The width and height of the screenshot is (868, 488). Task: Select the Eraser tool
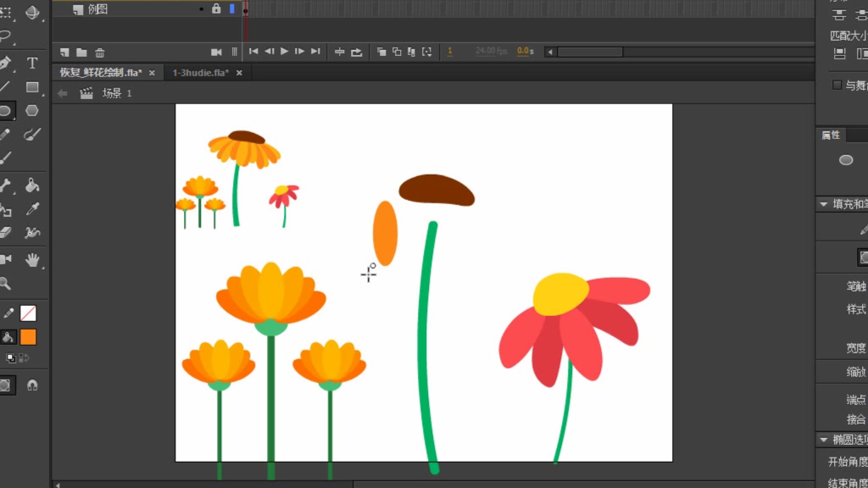[6, 232]
